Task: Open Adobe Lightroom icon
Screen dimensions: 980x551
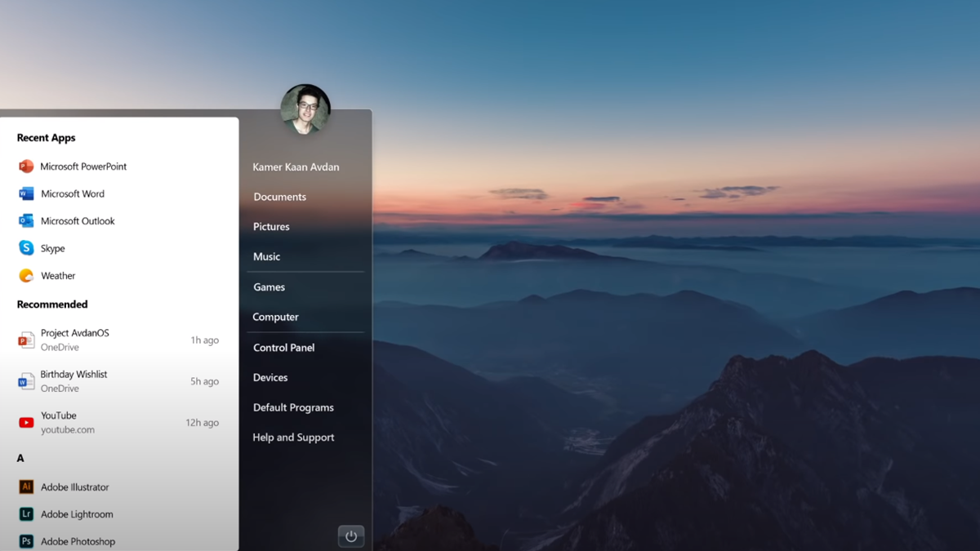Action: tap(26, 514)
